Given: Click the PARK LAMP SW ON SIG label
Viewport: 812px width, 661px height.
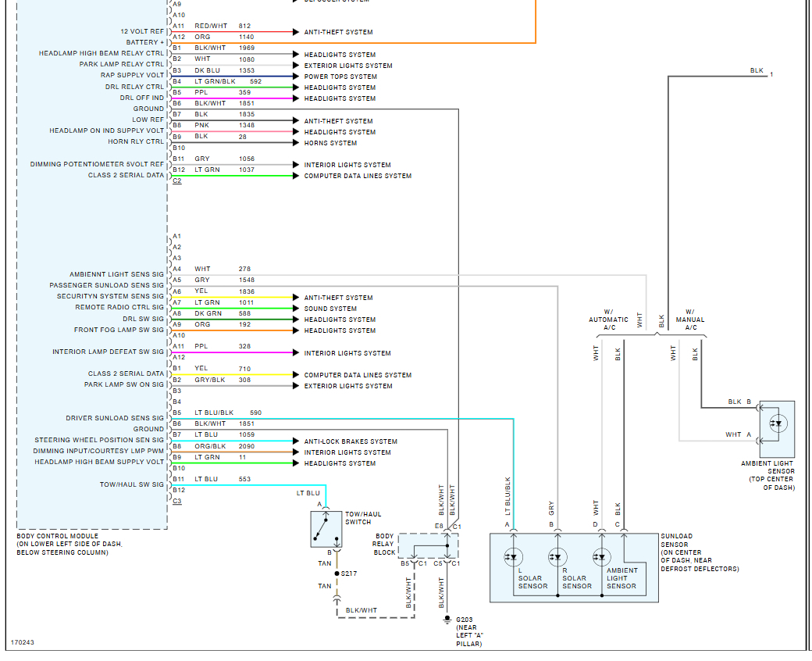Looking at the screenshot, I should coord(124,384).
